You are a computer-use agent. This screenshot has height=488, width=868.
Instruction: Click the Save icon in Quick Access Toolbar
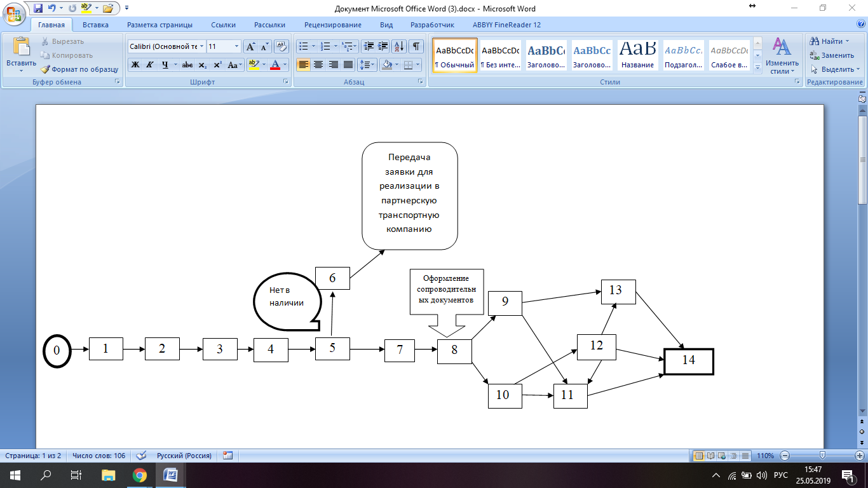click(x=38, y=8)
